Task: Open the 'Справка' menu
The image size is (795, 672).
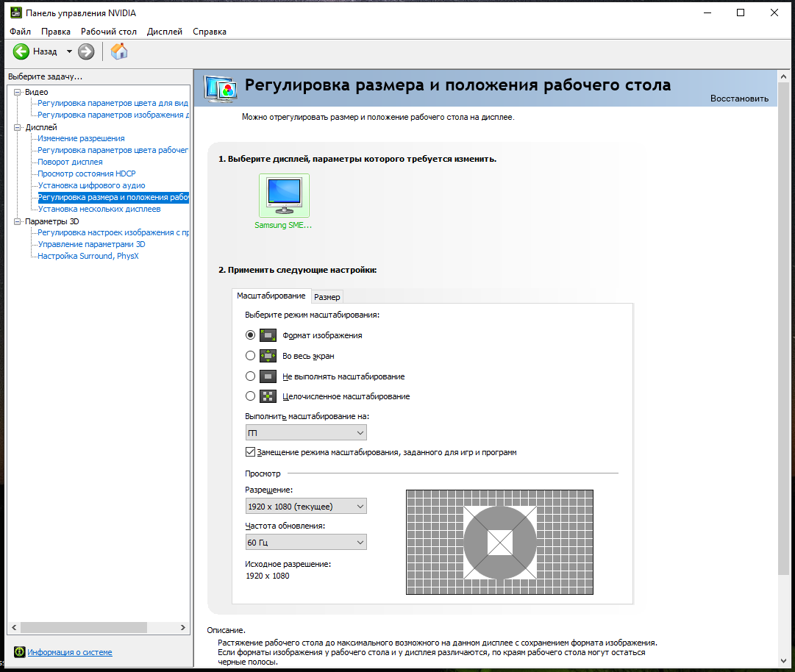Action: (210, 32)
